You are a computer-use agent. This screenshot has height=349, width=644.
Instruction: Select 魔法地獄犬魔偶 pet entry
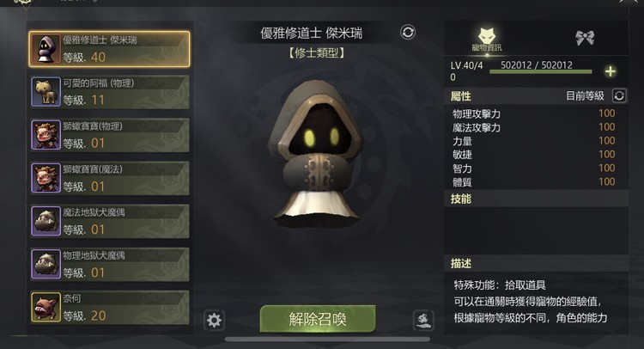(109, 221)
